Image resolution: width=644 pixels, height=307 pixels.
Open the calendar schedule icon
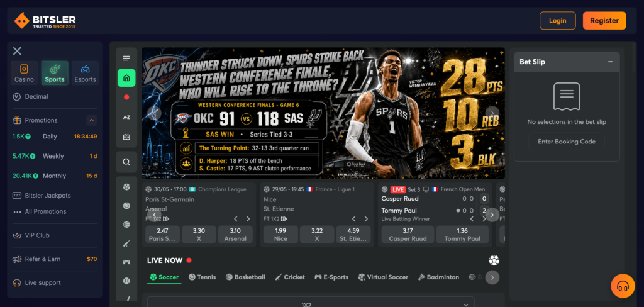pos(126,137)
